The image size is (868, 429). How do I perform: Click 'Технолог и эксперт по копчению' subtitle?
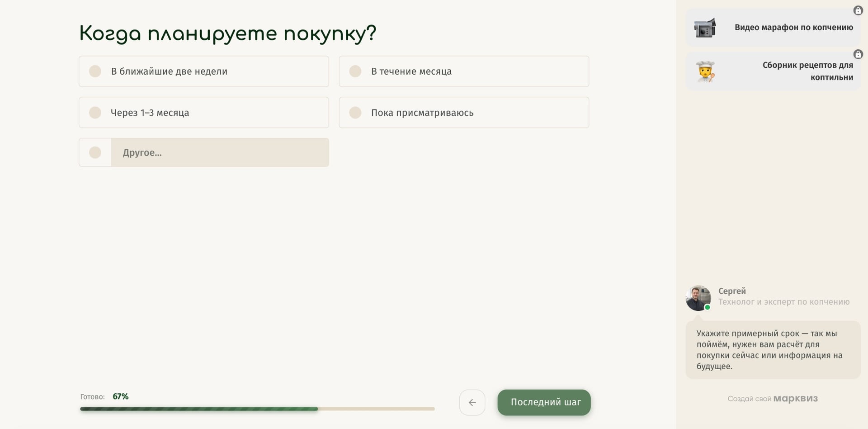tap(784, 302)
